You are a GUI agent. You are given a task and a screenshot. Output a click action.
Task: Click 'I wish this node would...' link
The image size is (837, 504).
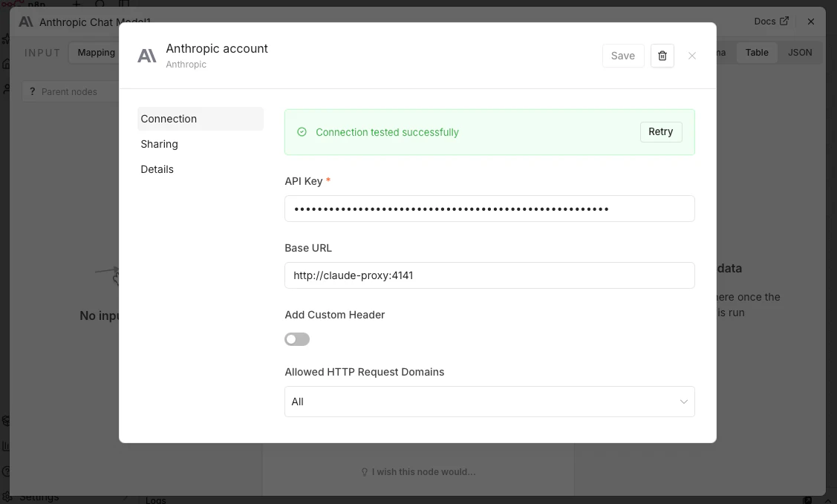[x=423, y=472]
